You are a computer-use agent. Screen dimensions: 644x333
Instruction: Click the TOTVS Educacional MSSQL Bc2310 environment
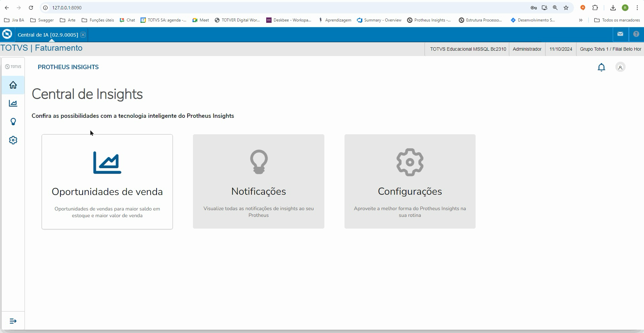468,49
